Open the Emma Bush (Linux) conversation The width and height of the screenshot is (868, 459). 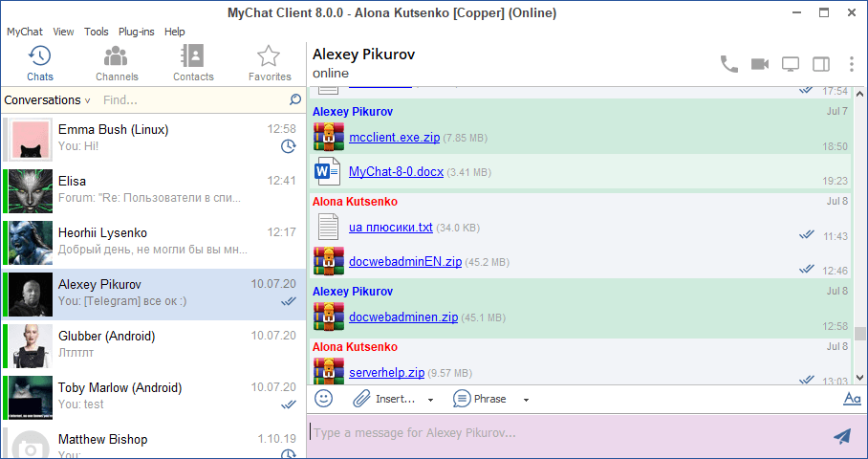[x=153, y=139]
